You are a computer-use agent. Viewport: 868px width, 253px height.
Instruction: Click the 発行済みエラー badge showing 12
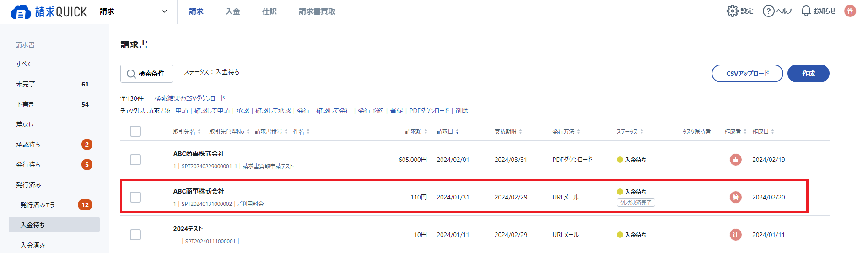pyautogui.click(x=85, y=205)
